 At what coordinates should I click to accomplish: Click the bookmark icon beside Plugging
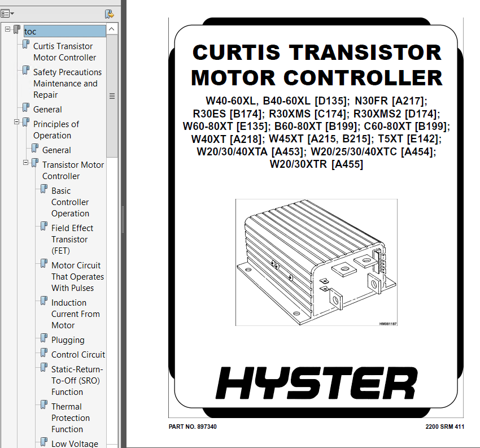click(x=44, y=338)
